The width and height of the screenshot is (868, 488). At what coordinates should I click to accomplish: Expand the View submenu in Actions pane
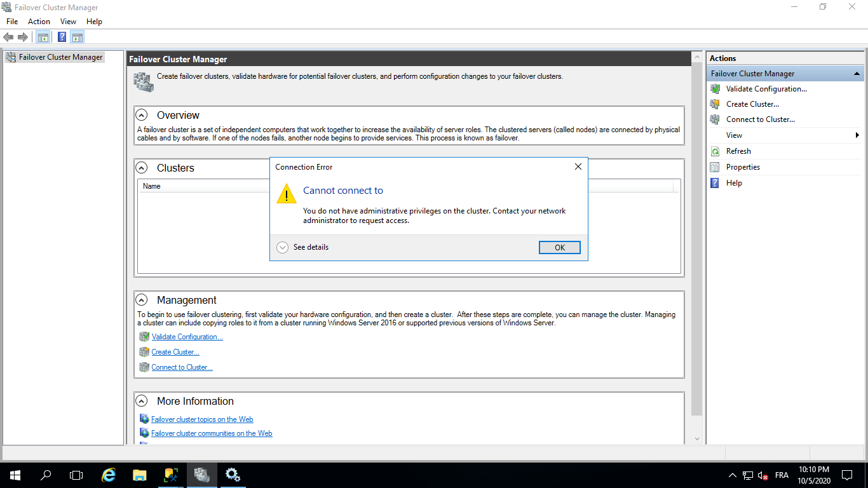(785, 135)
